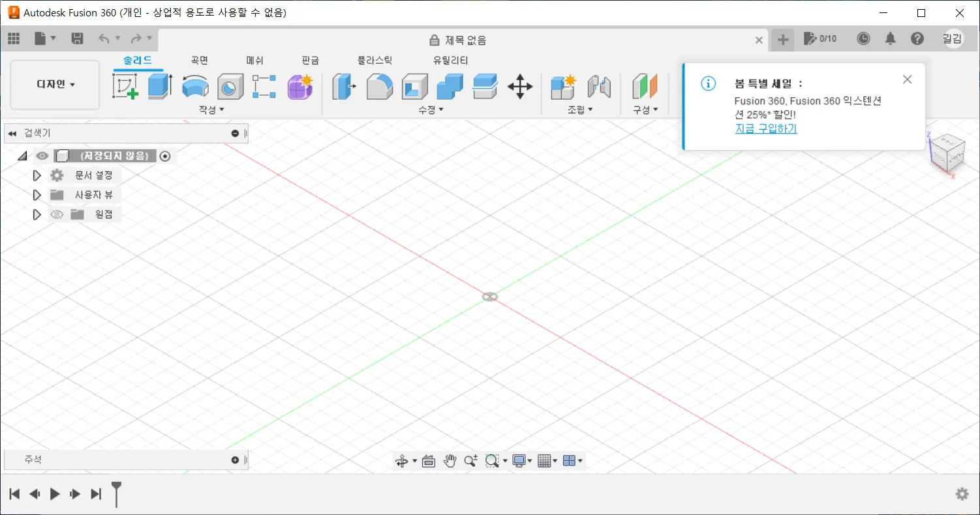Expand the 사용자 뷰 tree node
980x515 pixels.
click(x=37, y=195)
